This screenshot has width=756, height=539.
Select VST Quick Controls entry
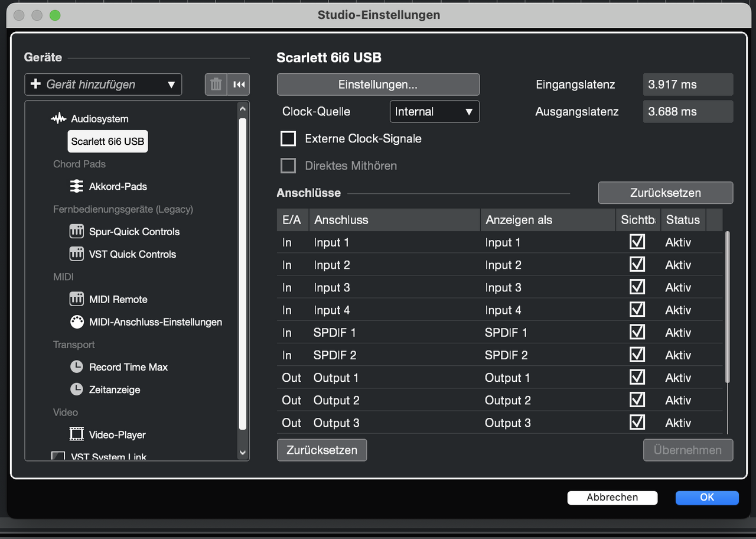coord(132,254)
